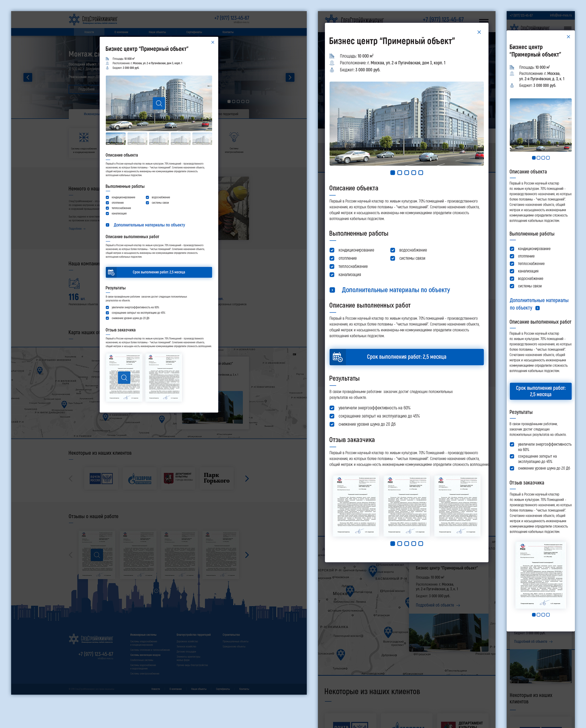Image resolution: width=586 pixels, height=728 pixels.
Task: Select second thumbnail under desktop building photo
Action: pos(137,138)
